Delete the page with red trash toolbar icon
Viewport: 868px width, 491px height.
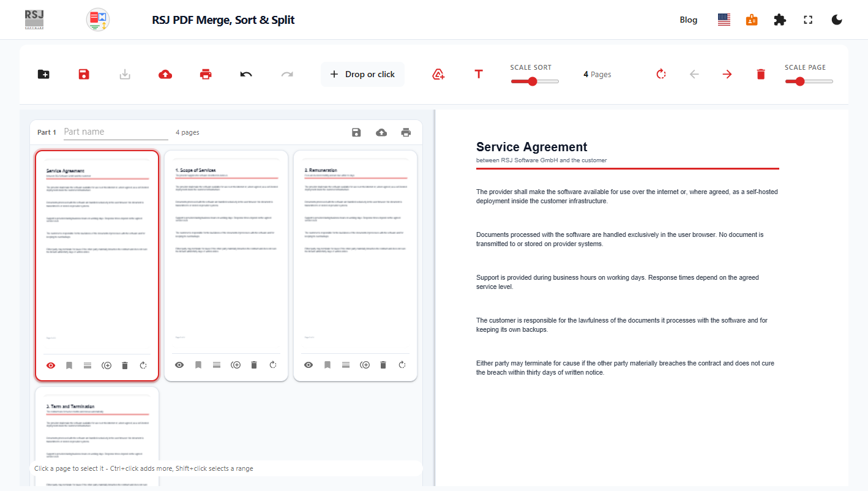coord(761,74)
